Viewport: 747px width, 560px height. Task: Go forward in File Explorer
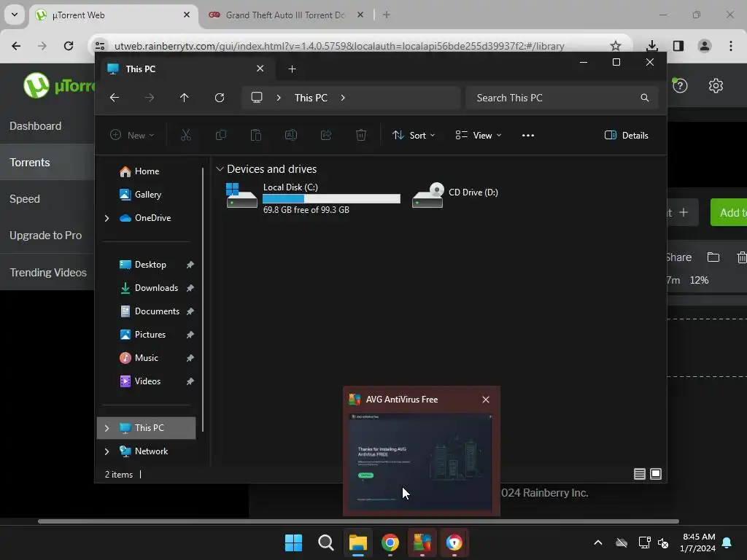(149, 98)
